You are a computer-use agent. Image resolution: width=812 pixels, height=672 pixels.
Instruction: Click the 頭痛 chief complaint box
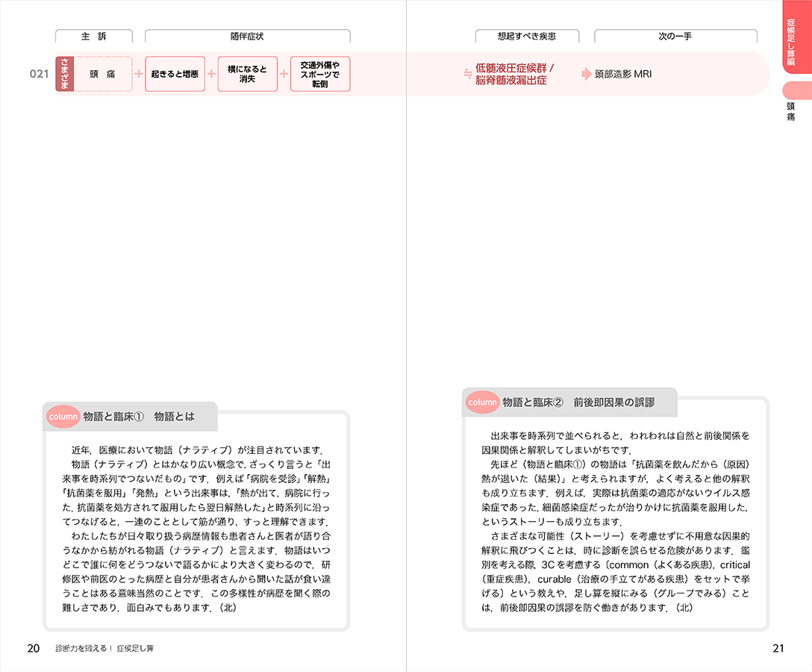(103, 74)
